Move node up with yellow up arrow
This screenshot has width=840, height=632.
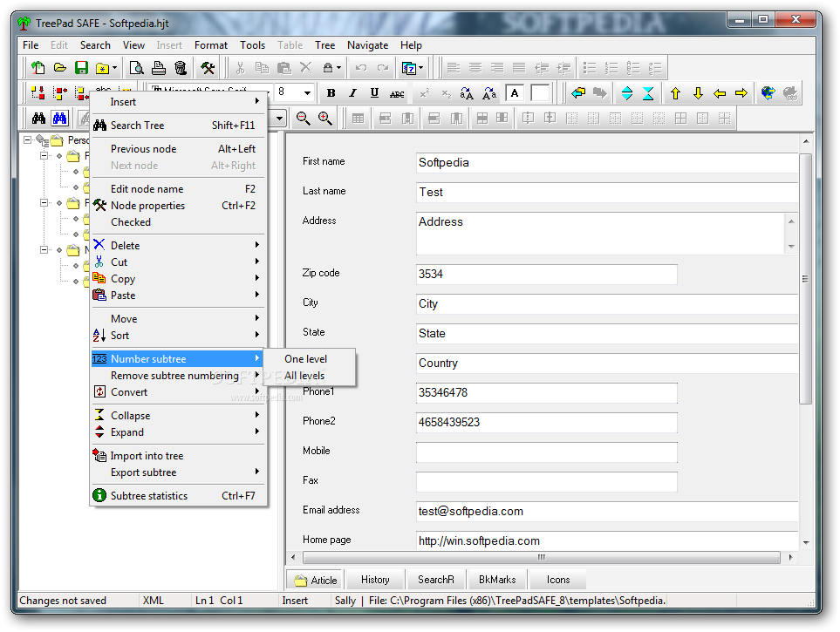point(675,93)
